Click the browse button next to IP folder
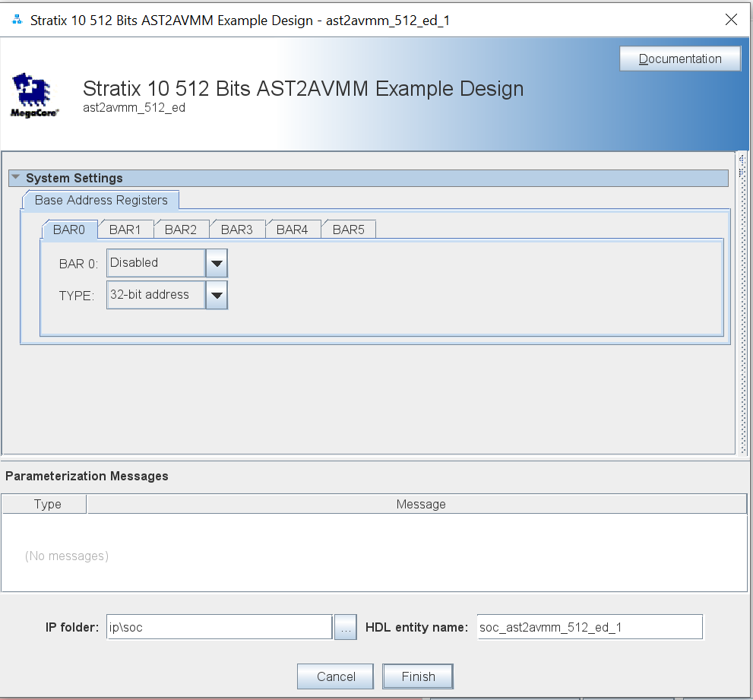Viewport: 753px width, 700px height. point(345,628)
